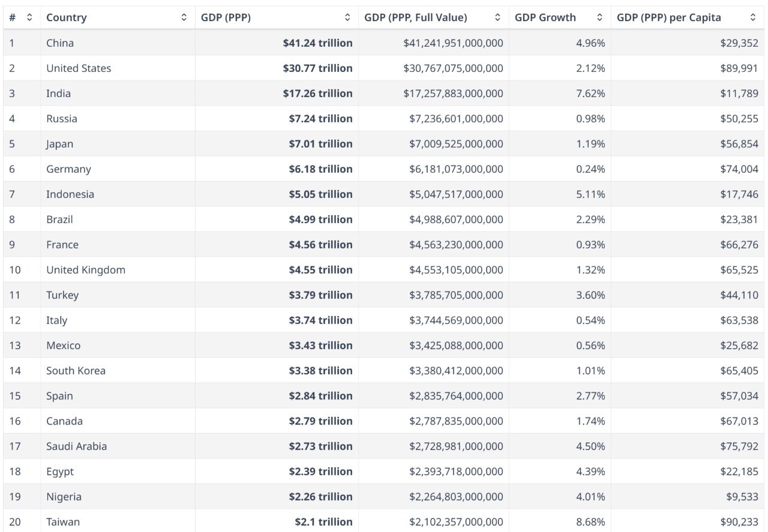
Task: Click the GDP (PPP) column sort arrows
Action: coord(347,18)
